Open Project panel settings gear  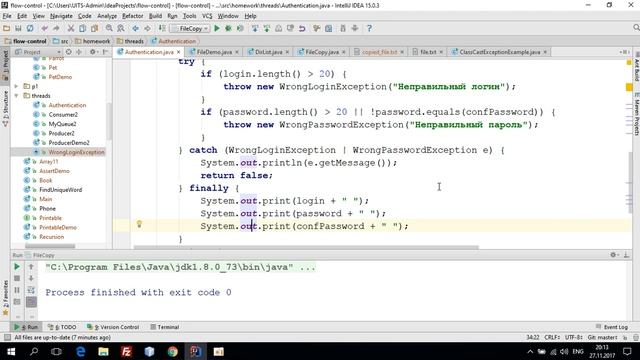tap(93, 52)
